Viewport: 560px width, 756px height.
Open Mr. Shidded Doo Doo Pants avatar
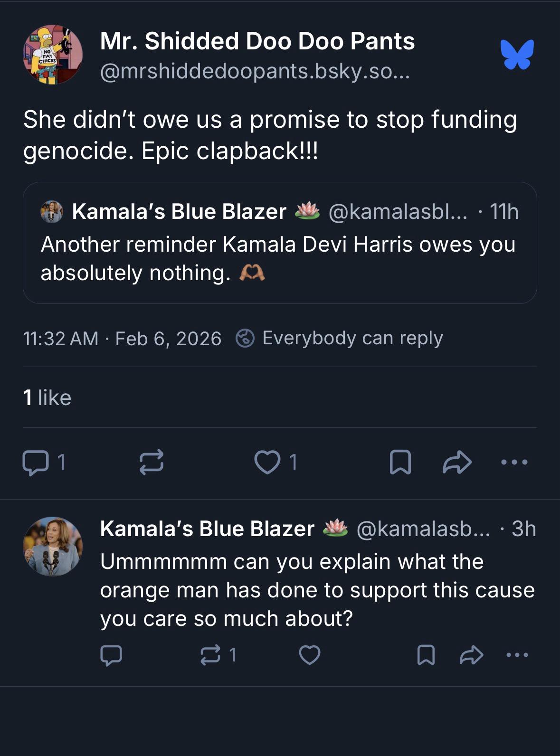[x=53, y=55]
